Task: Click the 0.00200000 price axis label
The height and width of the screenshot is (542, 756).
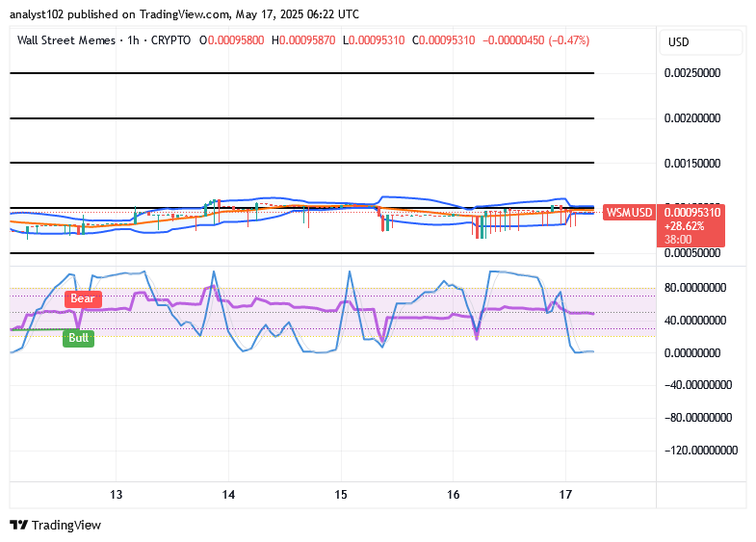Action: pos(692,118)
